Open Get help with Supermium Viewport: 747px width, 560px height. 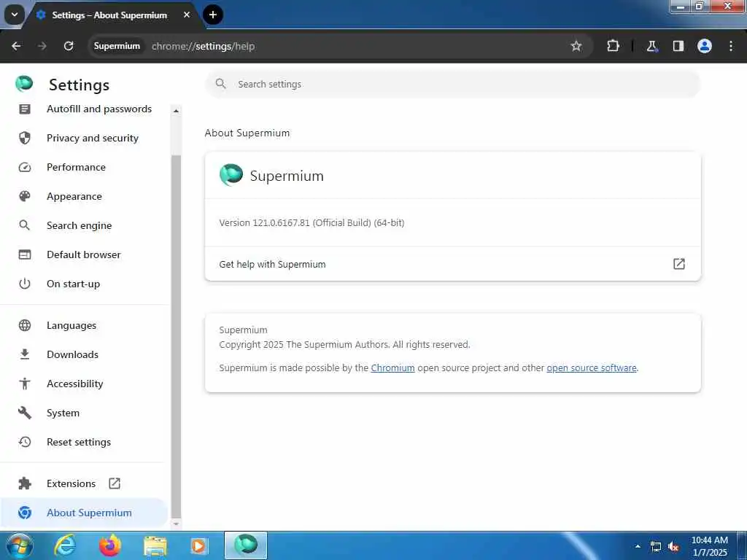click(452, 264)
